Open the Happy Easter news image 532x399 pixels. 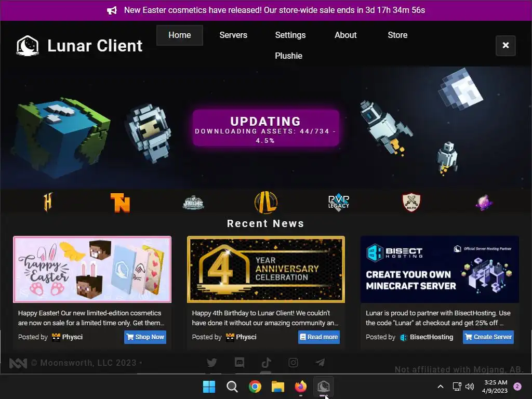92,270
